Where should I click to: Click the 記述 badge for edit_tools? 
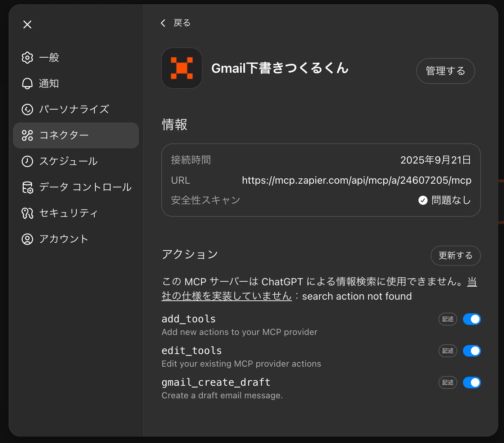click(x=448, y=351)
